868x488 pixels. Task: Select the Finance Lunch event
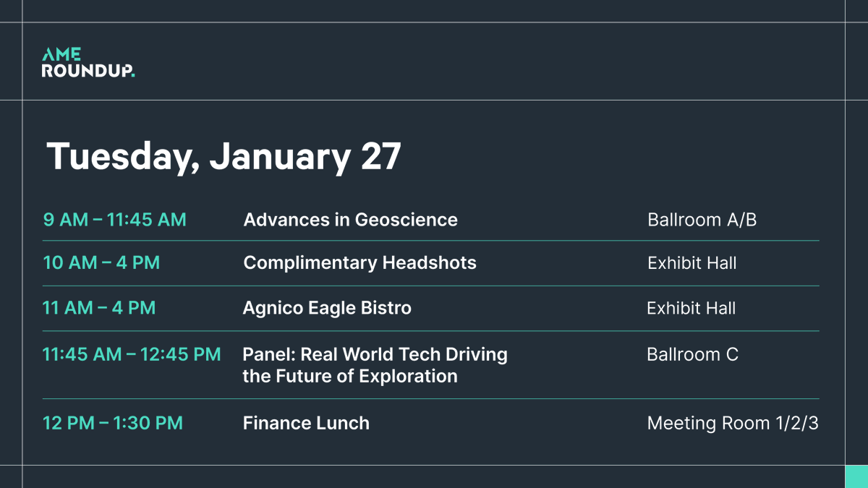point(306,423)
